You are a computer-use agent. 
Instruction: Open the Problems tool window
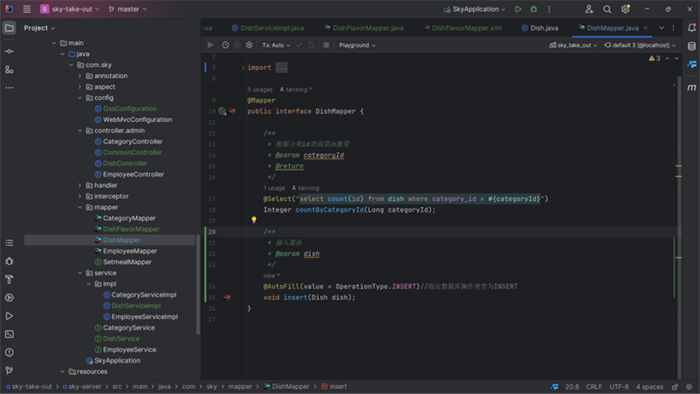[9, 353]
